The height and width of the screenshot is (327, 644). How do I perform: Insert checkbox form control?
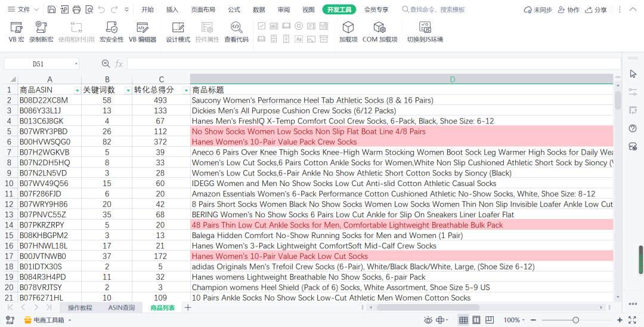[262, 26]
